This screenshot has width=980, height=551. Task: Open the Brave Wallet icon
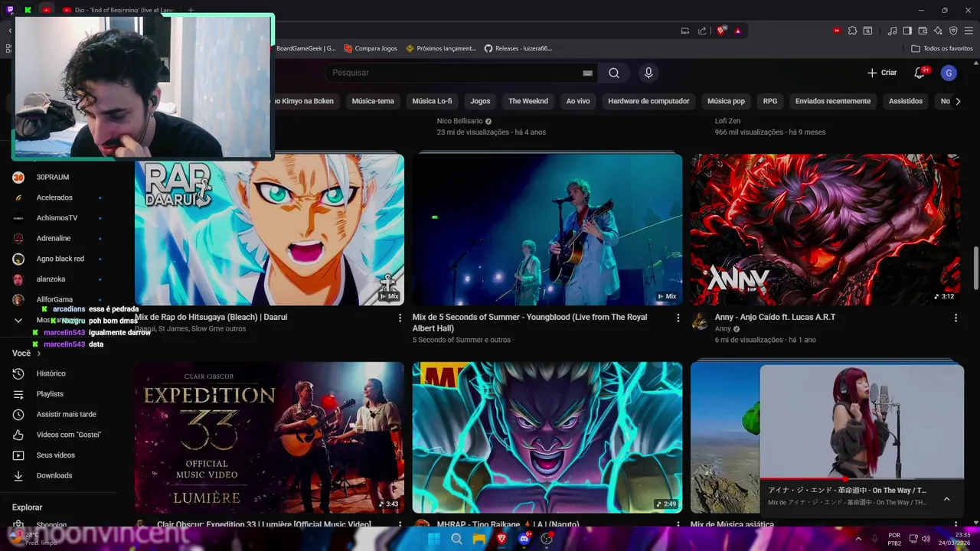click(923, 31)
